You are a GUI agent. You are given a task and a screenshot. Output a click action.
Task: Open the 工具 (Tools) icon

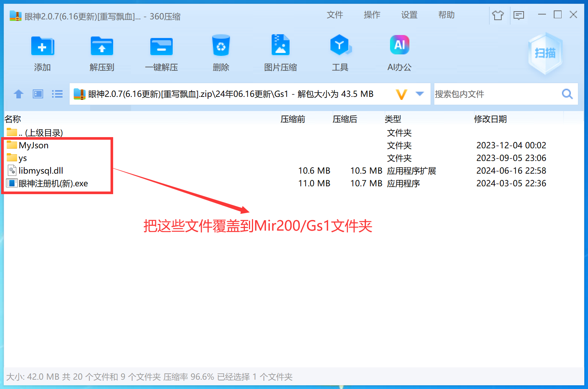pyautogui.click(x=340, y=45)
